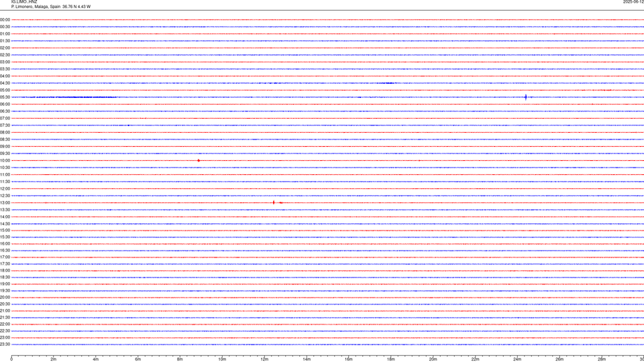Click the '26m' tick label on time axis
This screenshot has height=362, width=644.
(559, 359)
